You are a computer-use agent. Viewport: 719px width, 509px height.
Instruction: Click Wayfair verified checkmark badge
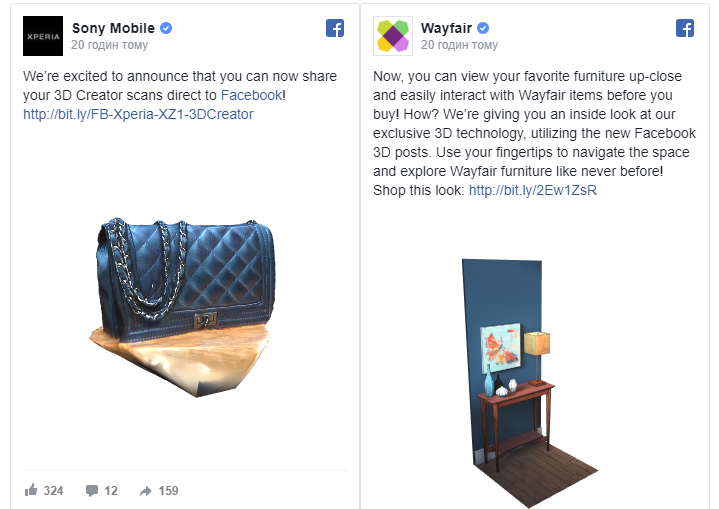[483, 28]
